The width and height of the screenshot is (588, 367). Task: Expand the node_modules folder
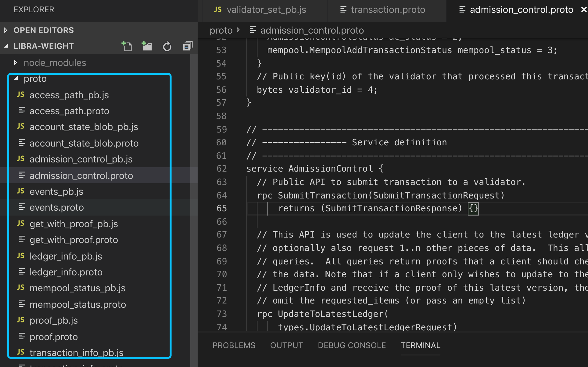pos(15,63)
